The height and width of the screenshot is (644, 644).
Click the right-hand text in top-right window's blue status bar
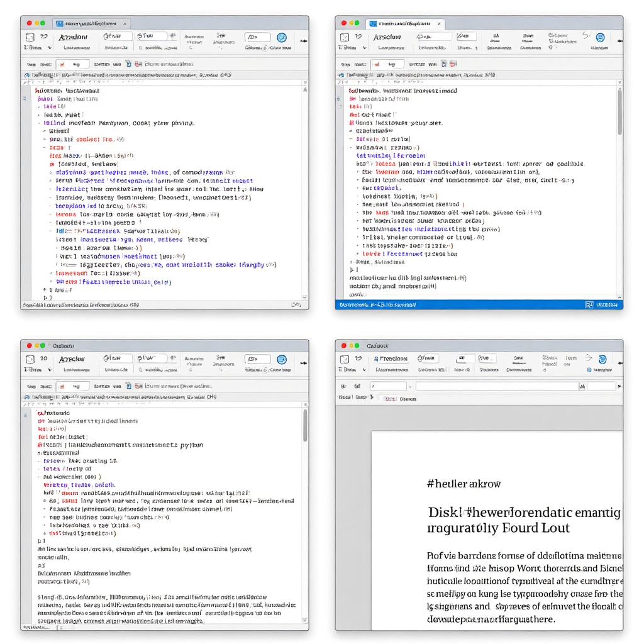pyautogui.click(x=607, y=305)
